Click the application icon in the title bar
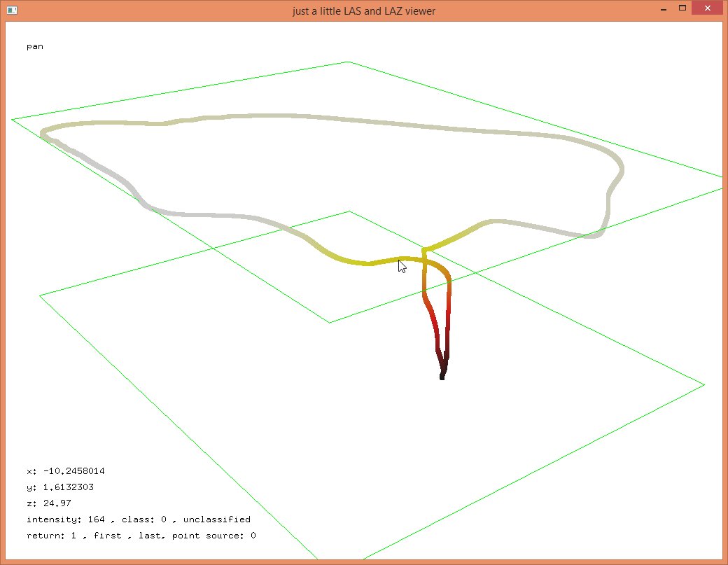 coord(12,11)
